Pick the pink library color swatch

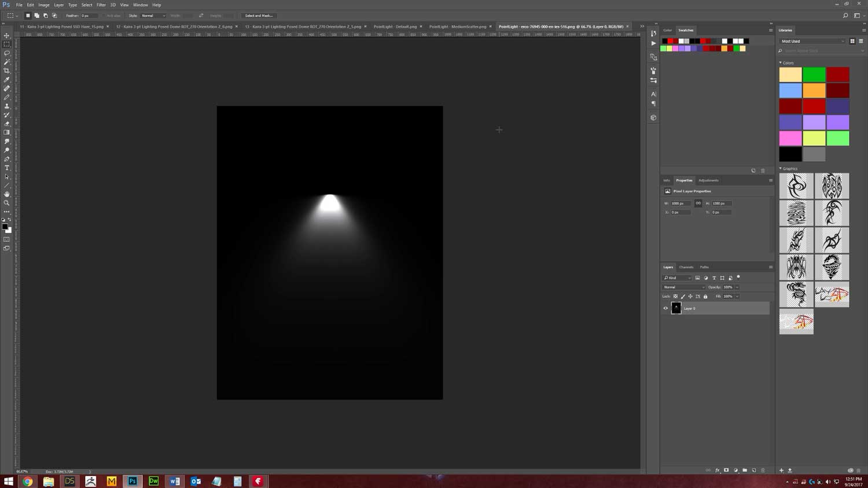click(x=790, y=138)
